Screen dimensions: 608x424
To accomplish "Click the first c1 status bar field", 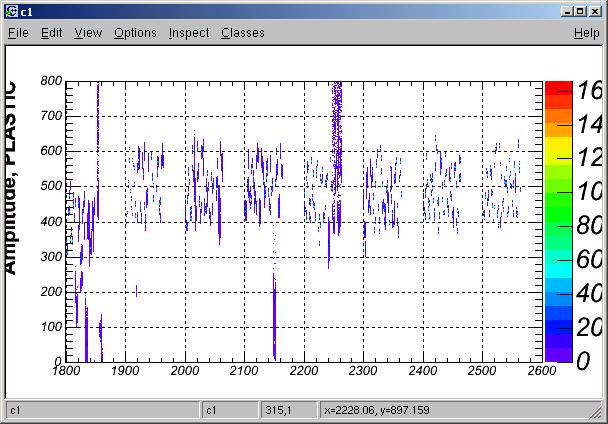I will (x=102, y=410).
